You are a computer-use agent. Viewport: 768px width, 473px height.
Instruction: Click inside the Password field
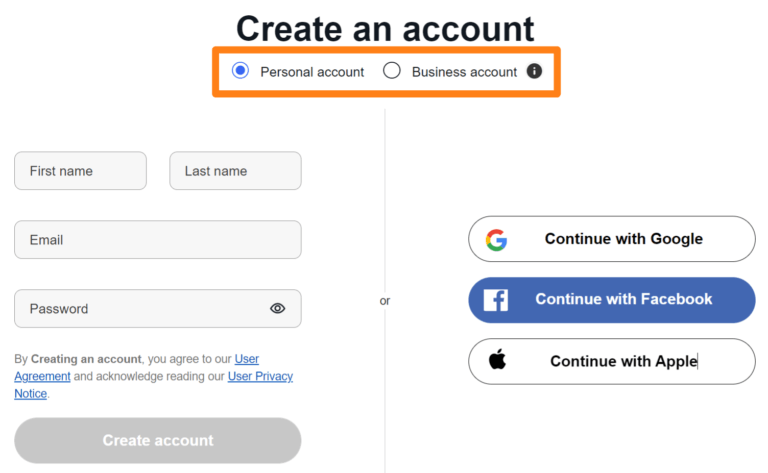[x=140, y=308]
